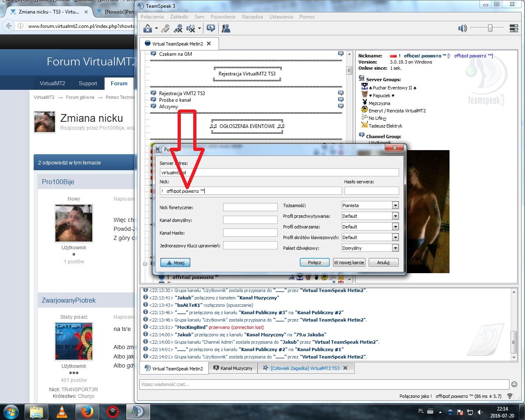Close the Virtual TeamSpeak Metin2 server tab

209,43
